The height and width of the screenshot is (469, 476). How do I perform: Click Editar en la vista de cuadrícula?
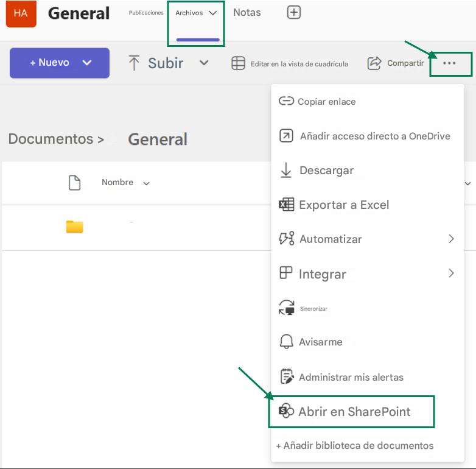(x=299, y=64)
